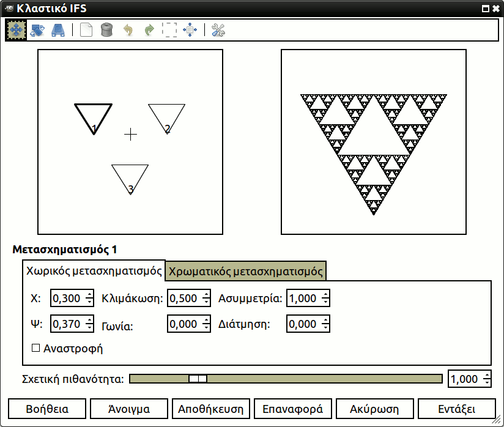The image size is (504, 427).
Task: Select the Stretch tool icon
Action: tap(58, 30)
